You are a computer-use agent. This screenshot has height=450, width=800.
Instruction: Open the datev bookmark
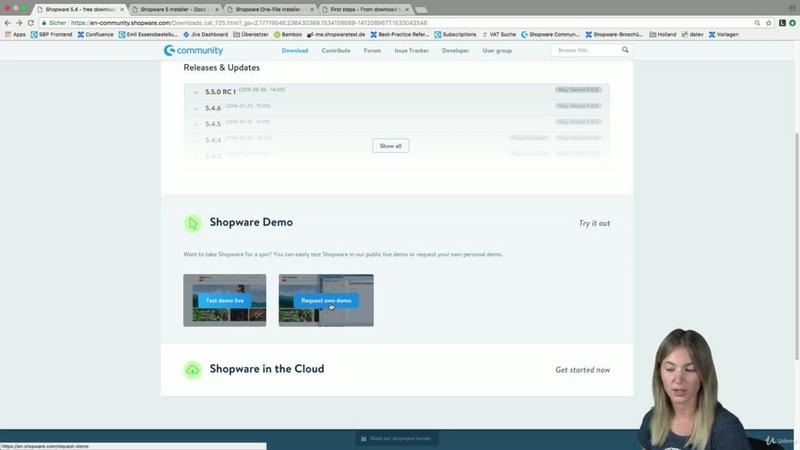(x=692, y=34)
